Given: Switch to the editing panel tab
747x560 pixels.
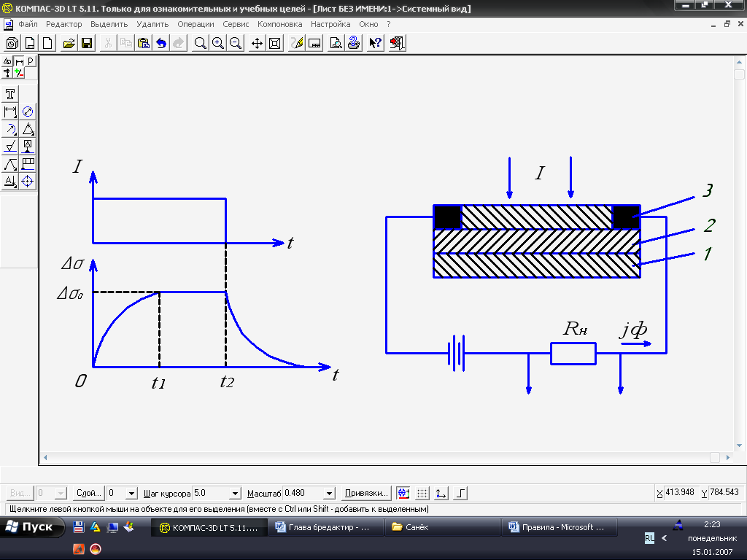Looking at the screenshot, I should click(x=7, y=73).
